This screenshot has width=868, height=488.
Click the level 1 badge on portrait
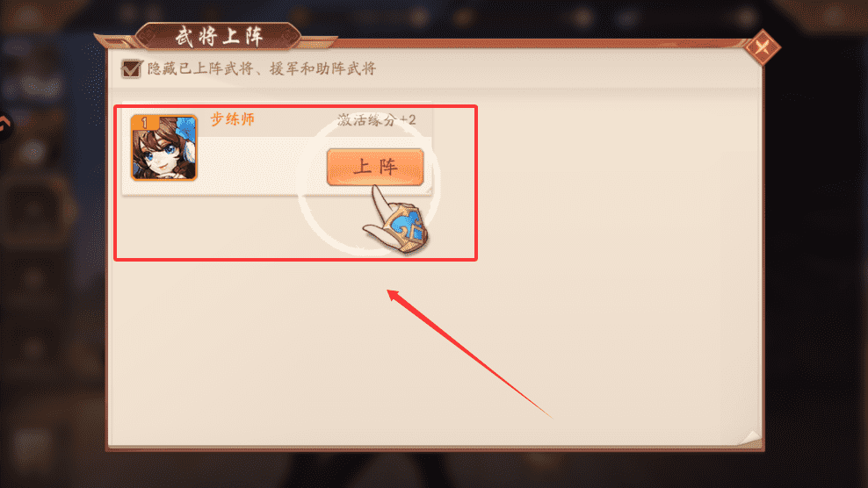144,123
